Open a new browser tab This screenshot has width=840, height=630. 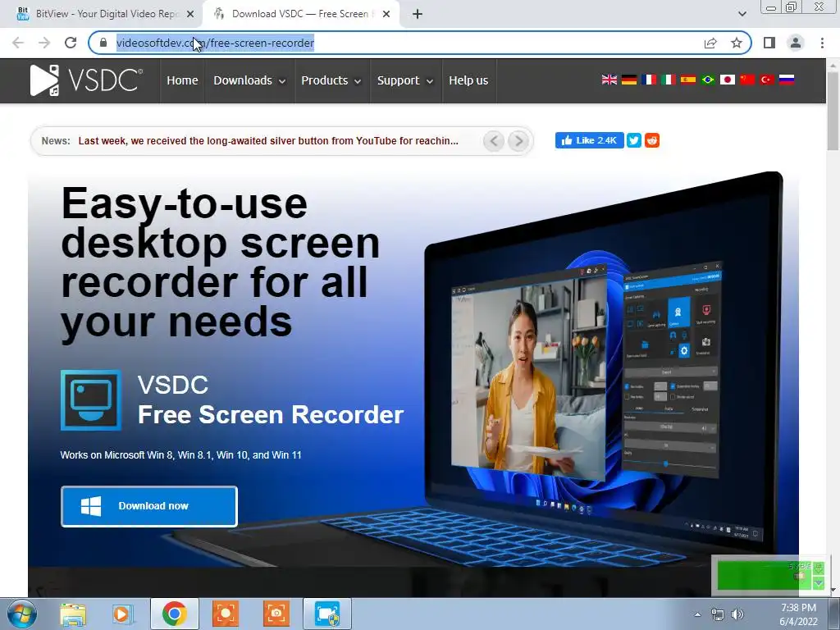418,14
